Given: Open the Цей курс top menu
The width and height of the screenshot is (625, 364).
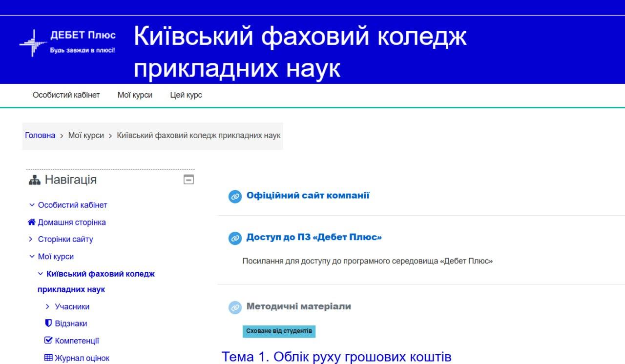Looking at the screenshot, I should [186, 95].
